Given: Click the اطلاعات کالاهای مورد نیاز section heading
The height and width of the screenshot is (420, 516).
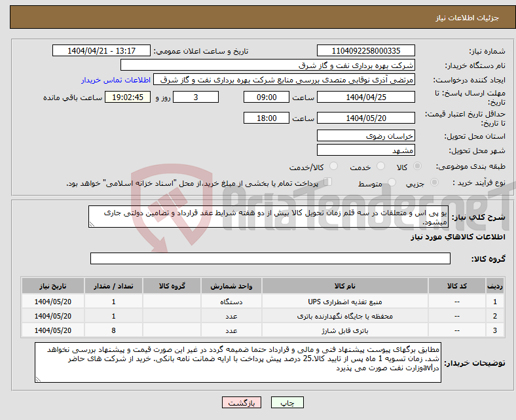Looking at the screenshot, I should click(458, 237).
